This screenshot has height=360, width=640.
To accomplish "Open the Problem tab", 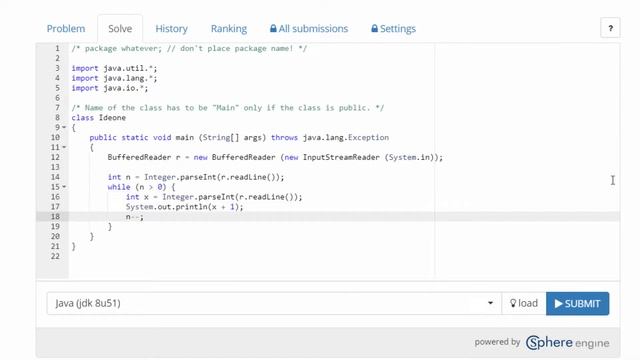I will [x=66, y=29].
